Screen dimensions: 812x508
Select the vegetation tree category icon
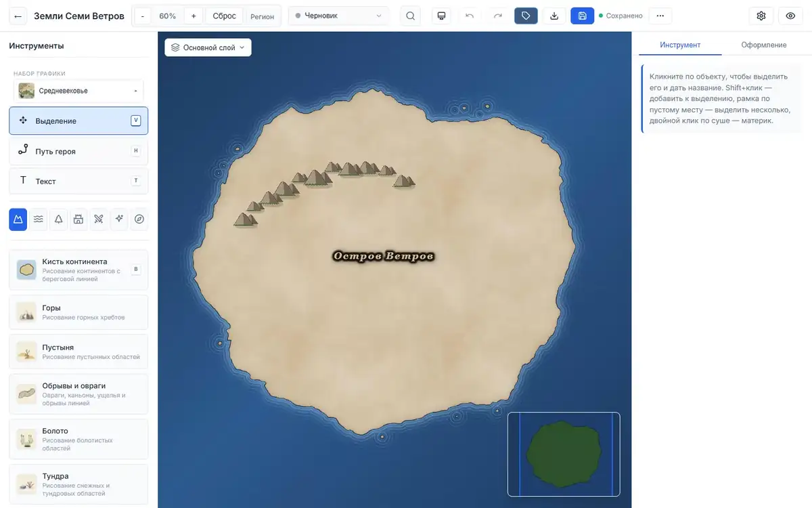point(59,219)
